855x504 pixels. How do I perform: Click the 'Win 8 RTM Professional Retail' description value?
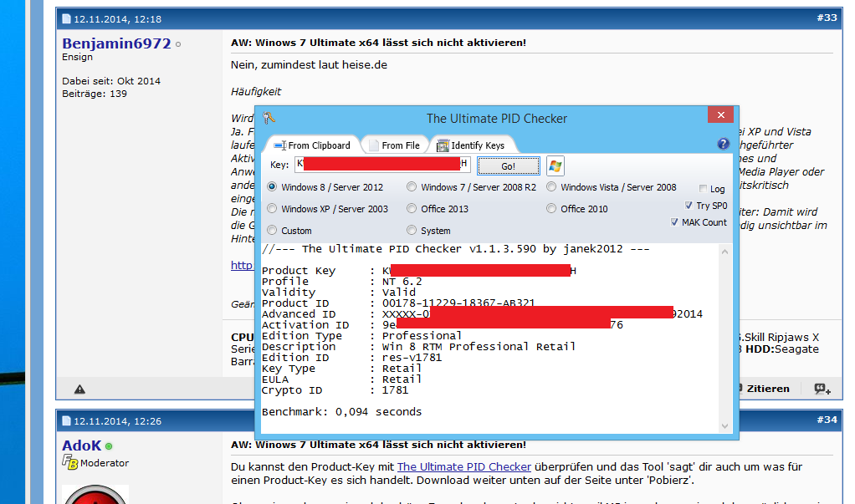(479, 347)
